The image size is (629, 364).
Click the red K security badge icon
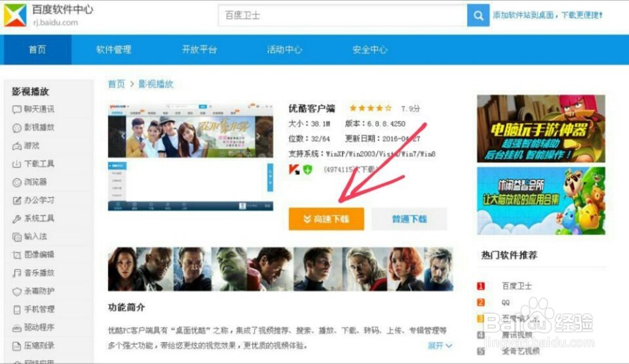pyautogui.click(x=294, y=170)
